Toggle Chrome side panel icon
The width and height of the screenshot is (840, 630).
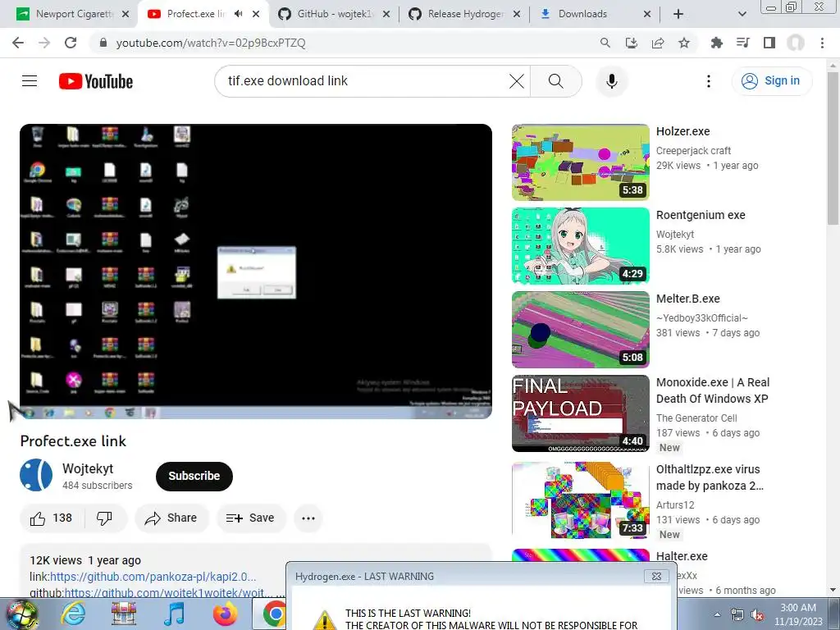(769, 43)
